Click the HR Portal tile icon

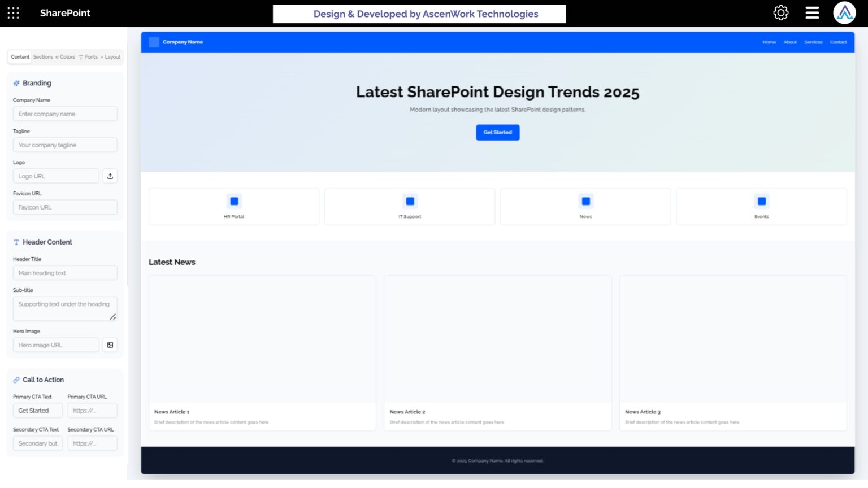pyautogui.click(x=234, y=201)
